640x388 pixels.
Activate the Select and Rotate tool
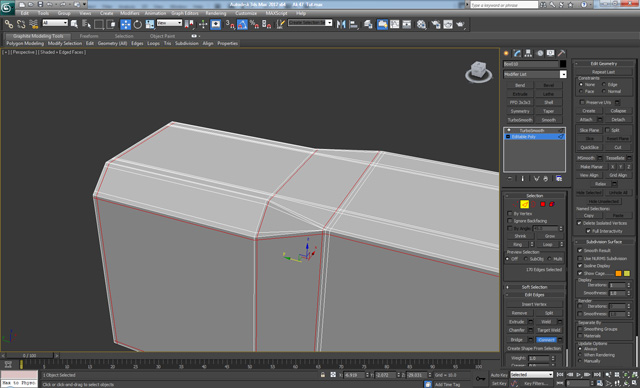coord(138,24)
